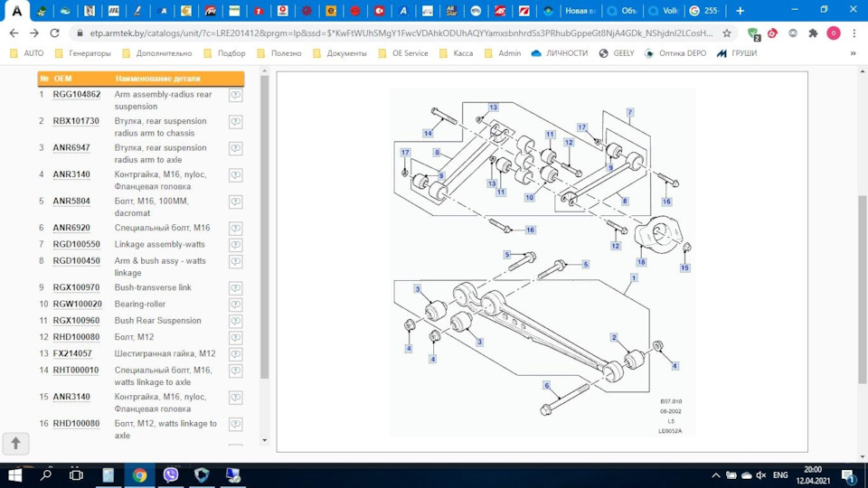The image size is (868, 488).
Task: Click the info icon for part RGG104862
Action: click(x=235, y=95)
